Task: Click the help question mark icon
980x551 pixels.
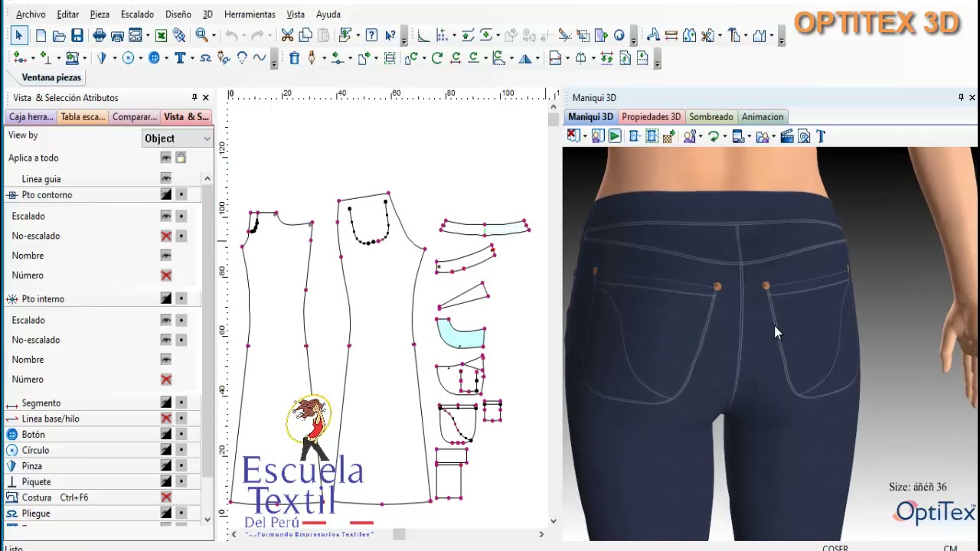Action: click(371, 35)
